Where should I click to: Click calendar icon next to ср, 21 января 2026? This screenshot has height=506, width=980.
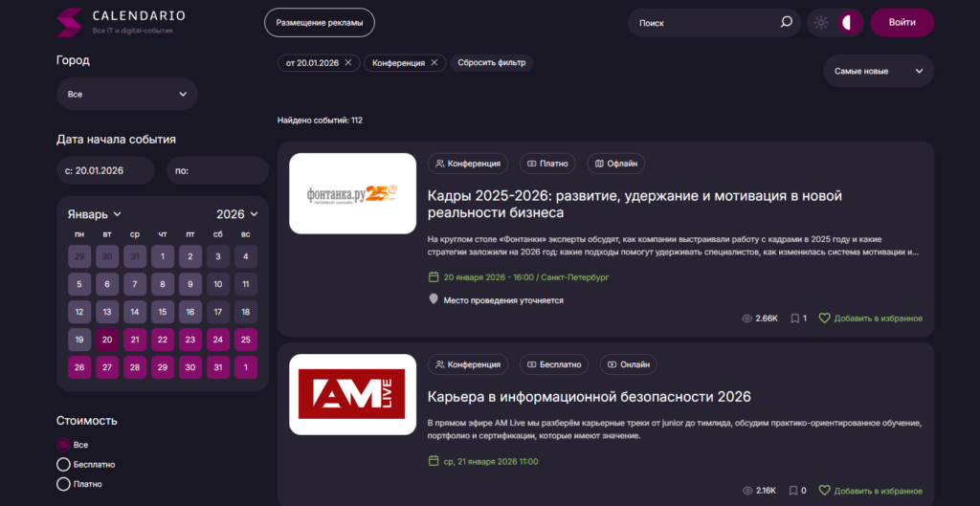point(434,461)
